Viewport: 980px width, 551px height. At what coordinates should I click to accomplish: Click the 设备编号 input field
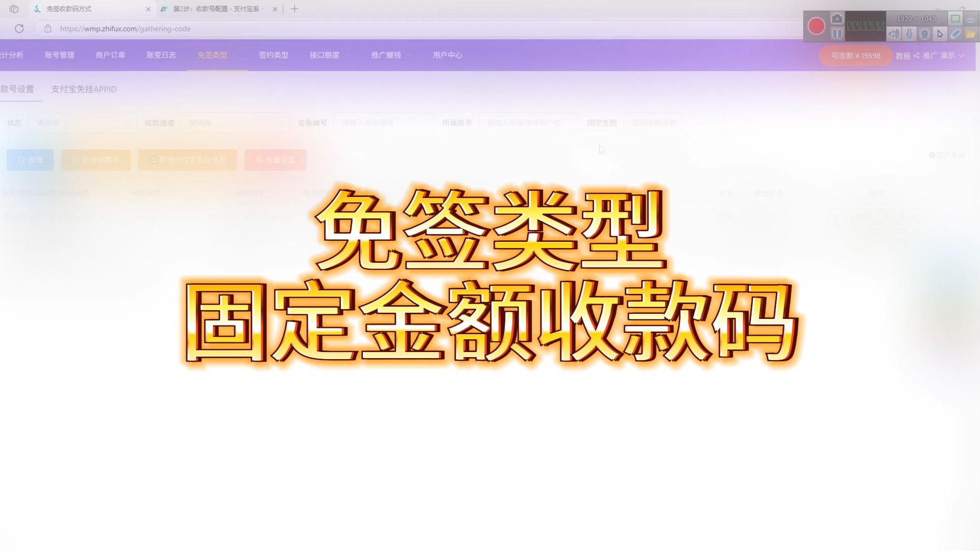pos(384,123)
